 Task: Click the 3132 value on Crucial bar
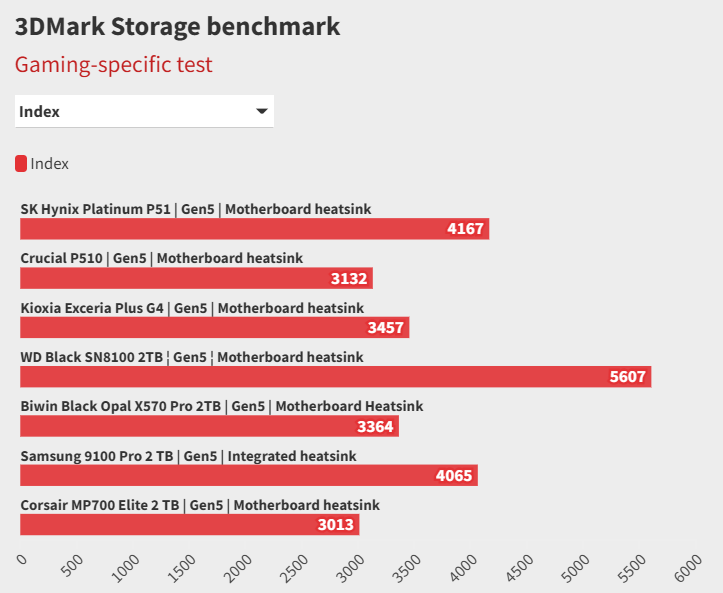click(x=350, y=279)
